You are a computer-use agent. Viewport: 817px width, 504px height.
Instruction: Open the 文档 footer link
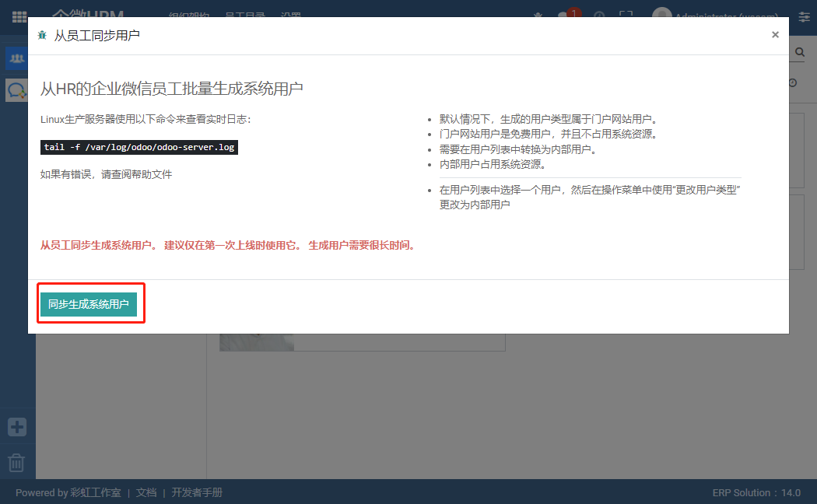146,492
